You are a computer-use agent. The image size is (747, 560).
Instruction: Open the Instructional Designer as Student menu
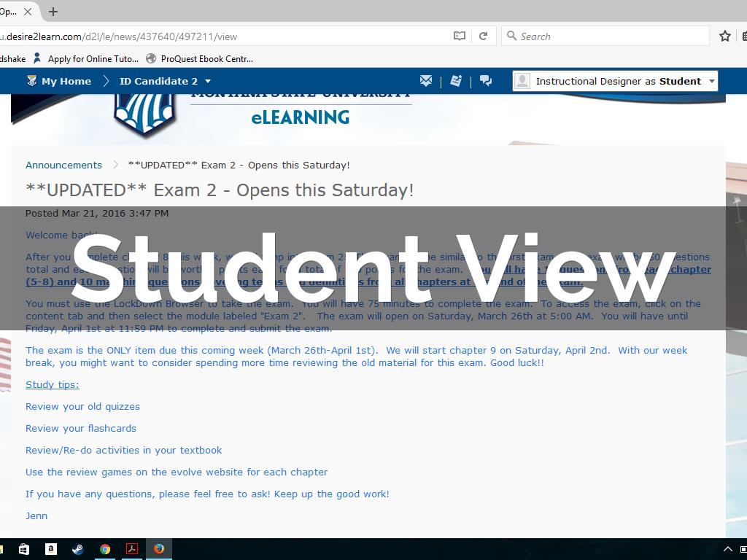click(615, 81)
